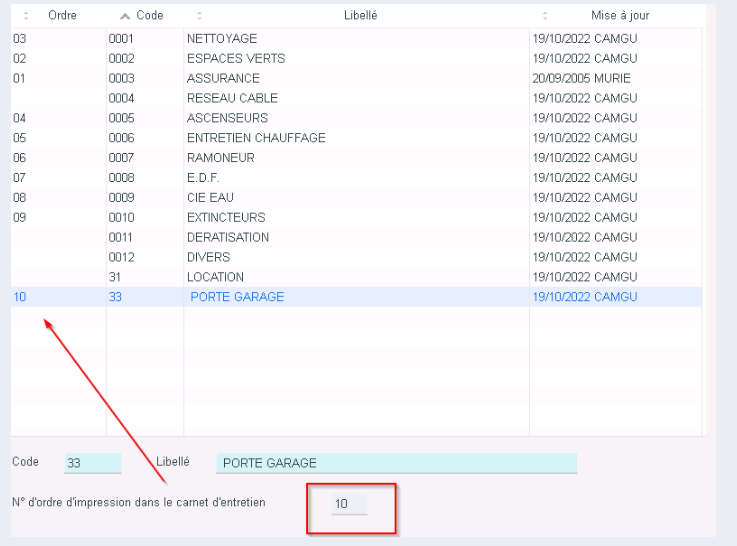Image resolution: width=737 pixels, height=546 pixels.
Task: Select the DERATISATION row
Action: [227, 238]
